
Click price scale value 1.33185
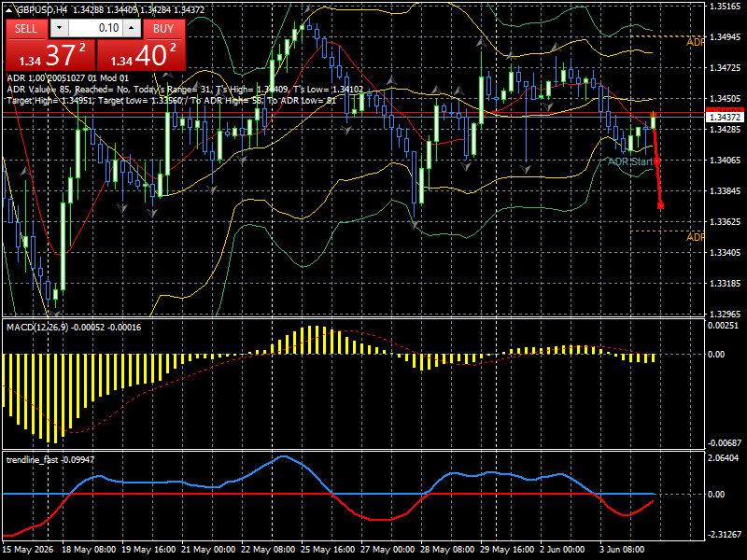click(x=725, y=284)
